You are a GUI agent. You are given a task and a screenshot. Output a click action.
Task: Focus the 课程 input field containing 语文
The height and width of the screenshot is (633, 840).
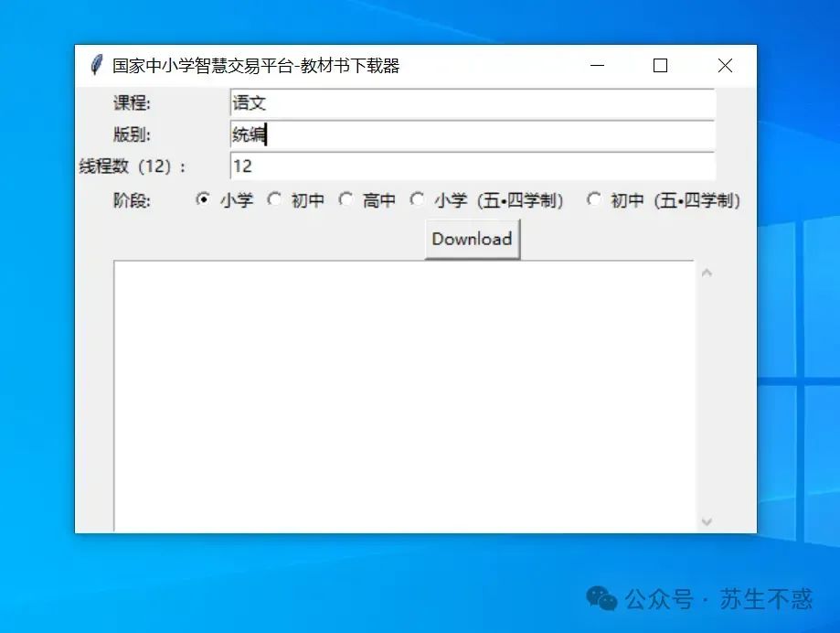[473, 103]
